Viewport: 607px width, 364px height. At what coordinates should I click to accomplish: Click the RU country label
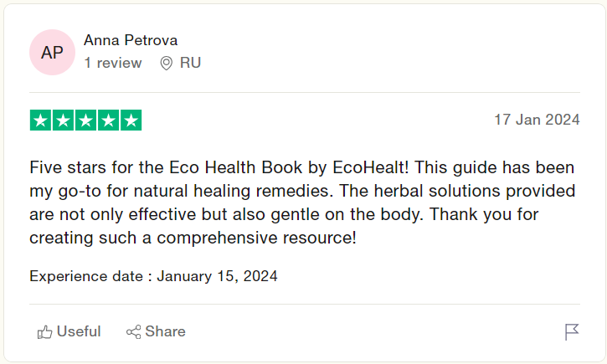coord(190,63)
